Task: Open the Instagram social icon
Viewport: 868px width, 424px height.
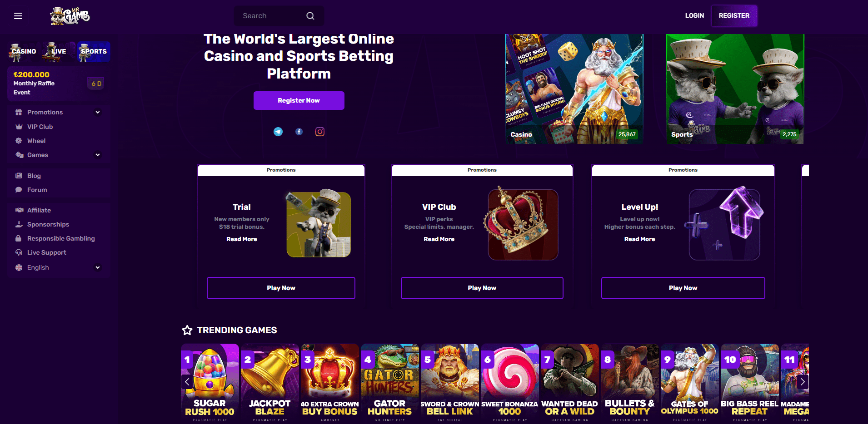Action: tap(320, 132)
